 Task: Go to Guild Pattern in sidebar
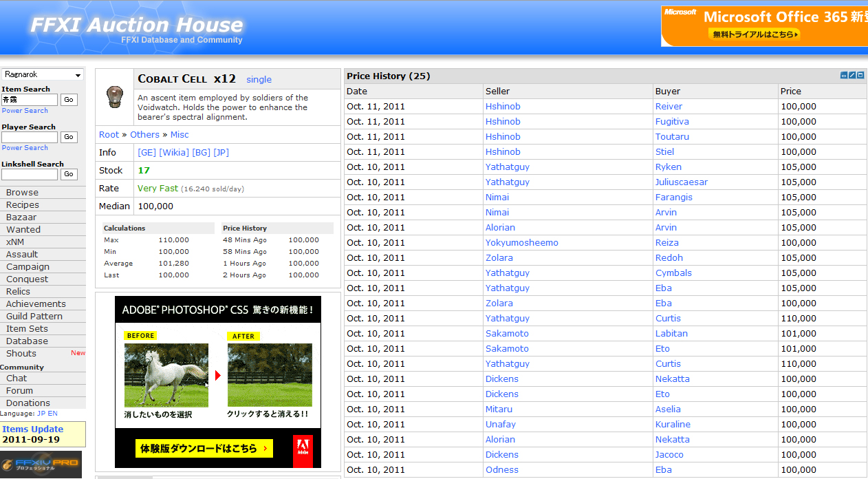tap(34, 317)
